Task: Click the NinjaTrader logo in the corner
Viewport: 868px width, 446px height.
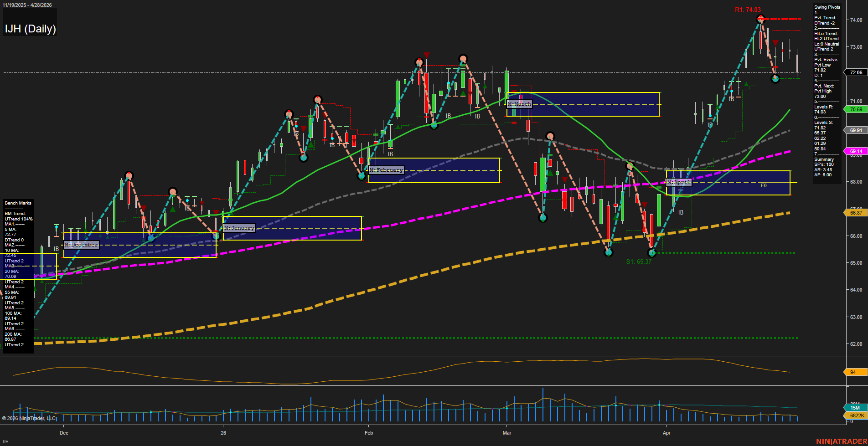Action: pyautogui.click(x=841, y=441)
